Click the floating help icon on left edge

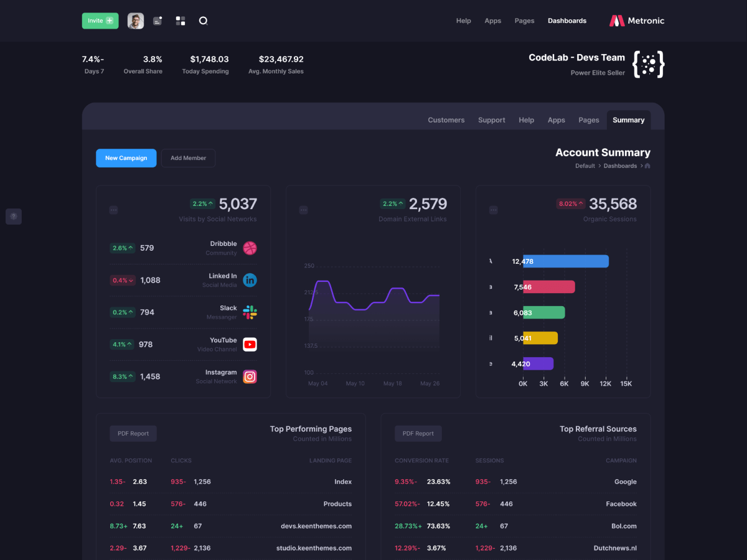pos(14,217)
